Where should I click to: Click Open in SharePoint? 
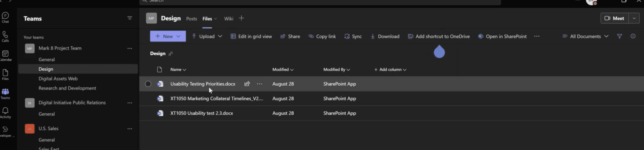(502, 36)
